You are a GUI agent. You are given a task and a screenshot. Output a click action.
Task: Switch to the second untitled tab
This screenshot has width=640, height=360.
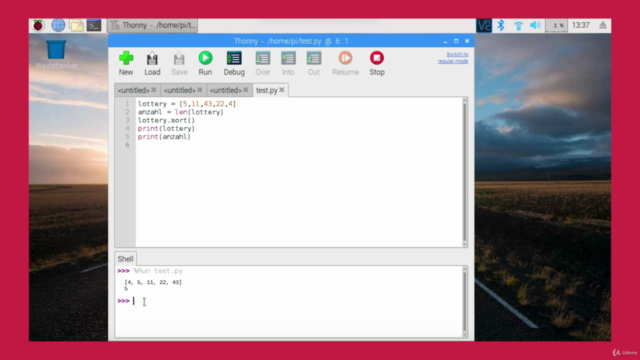point(180,90)
